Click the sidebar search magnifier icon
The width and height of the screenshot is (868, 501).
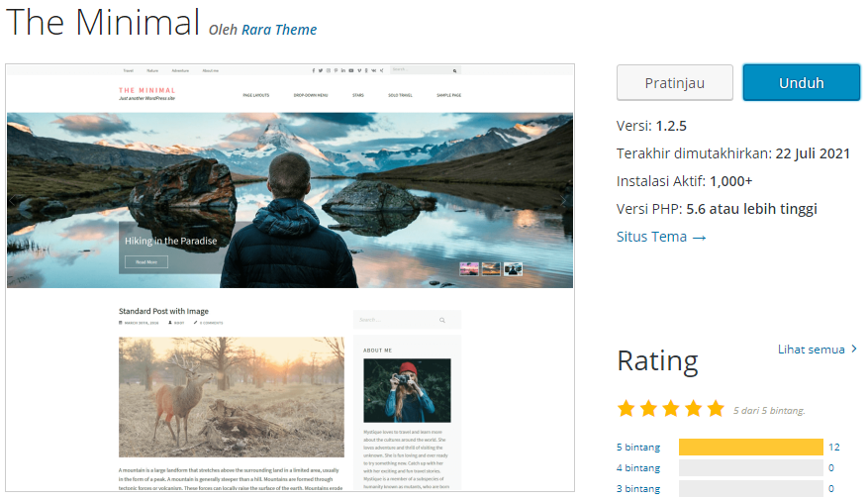click(x=442, y=320)
